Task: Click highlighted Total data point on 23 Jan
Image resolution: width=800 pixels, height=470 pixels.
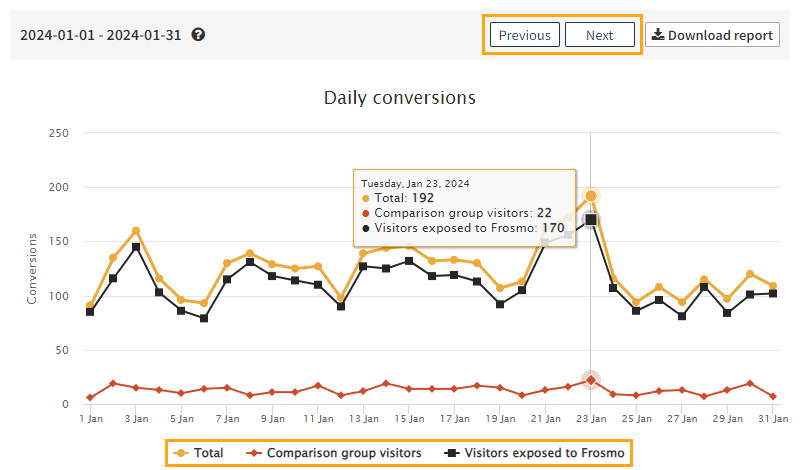Action: pos(591,196)
